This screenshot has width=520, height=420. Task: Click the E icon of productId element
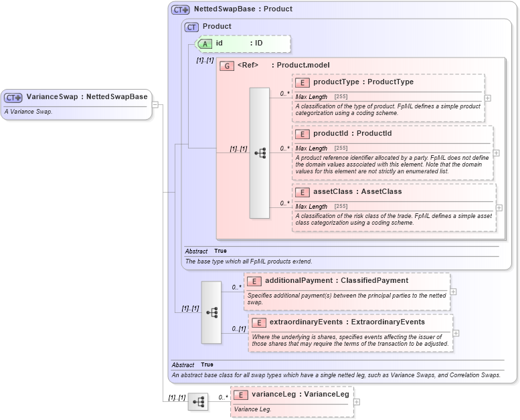[302, 134]
